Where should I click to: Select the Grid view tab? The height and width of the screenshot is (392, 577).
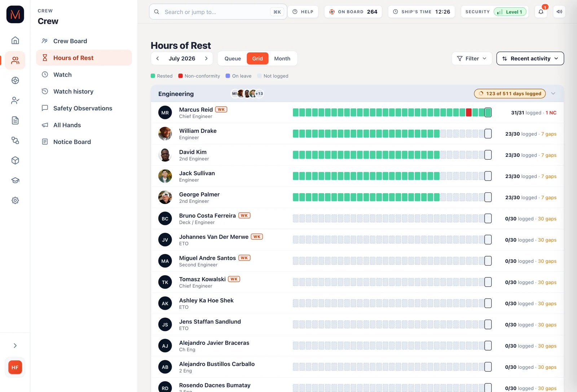pyautogui.click(x=257, y=58)
